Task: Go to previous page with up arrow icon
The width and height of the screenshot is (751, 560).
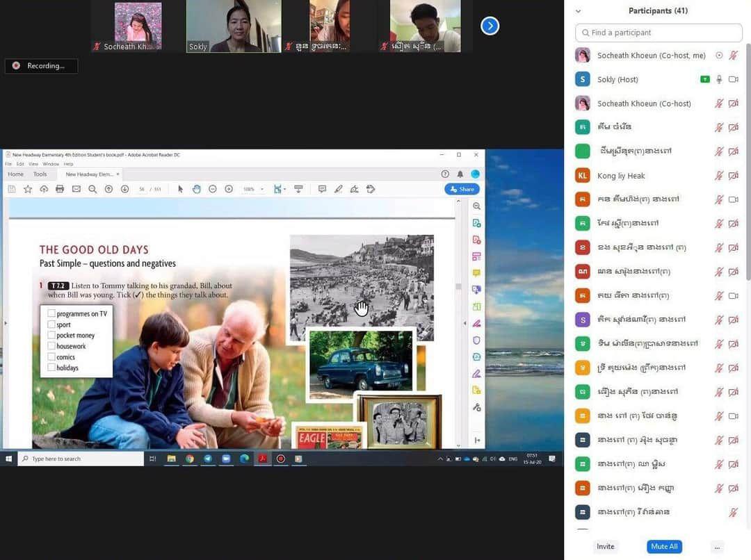Action: [108, 189]
